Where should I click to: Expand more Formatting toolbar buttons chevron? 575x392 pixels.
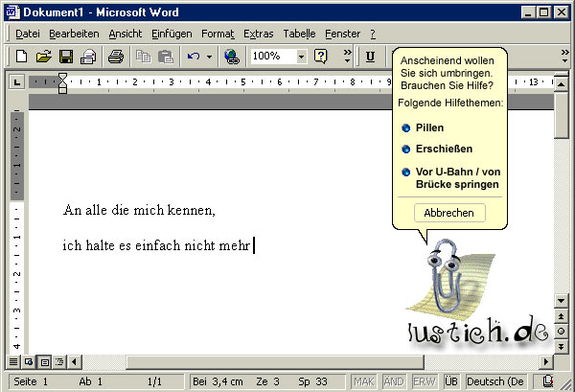(x=564, y=57)
